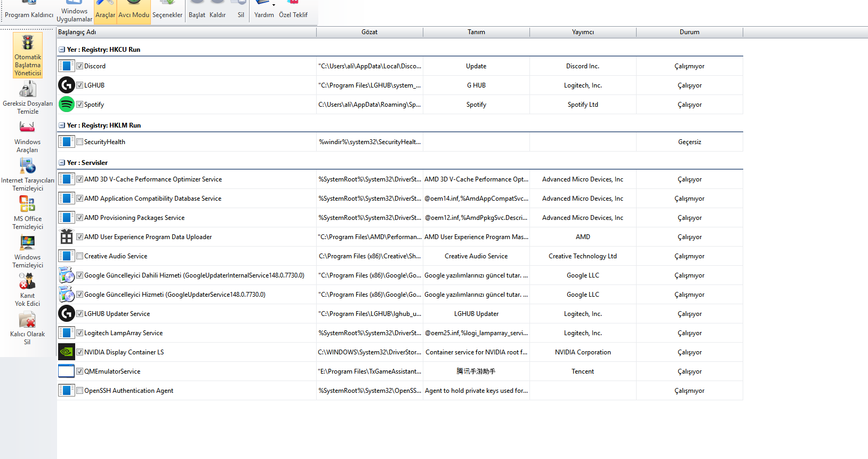The height and width of the screenshot is (459, 868).
Task: Sort by the Durum column header
Action: (x=689, y=32)
